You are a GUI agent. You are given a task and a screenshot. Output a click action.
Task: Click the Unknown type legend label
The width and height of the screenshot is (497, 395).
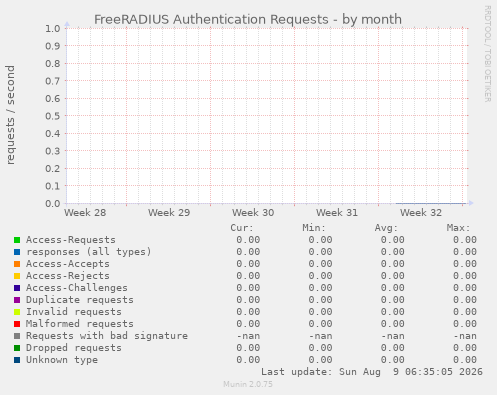tap(62, 360)
